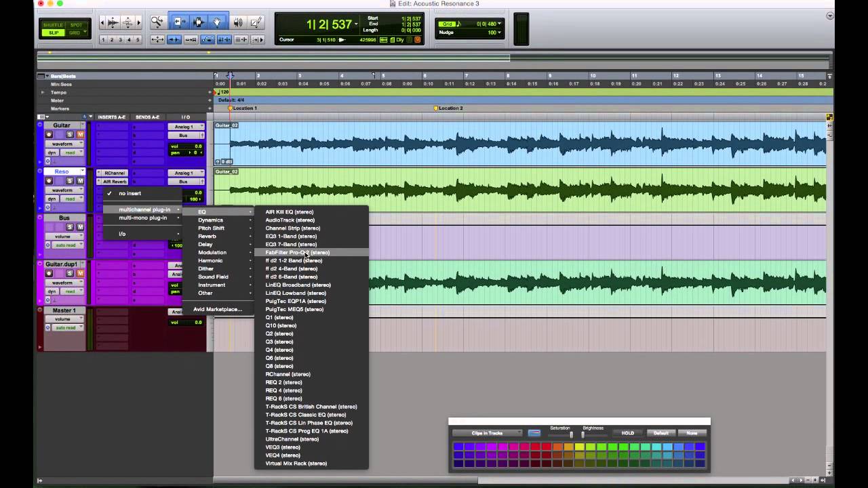The image size is (868, 488).
Task: Select the Pencil tool
Action: tap(256, 22)
